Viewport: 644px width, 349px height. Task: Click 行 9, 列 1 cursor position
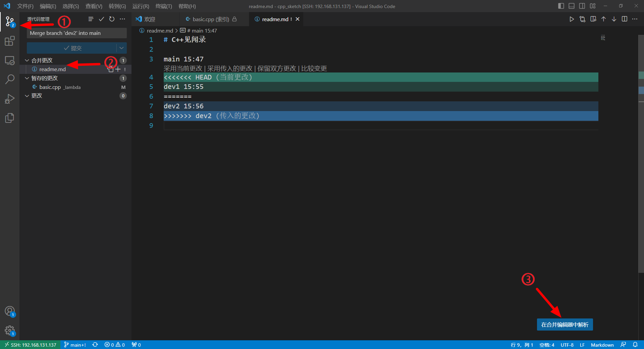tap(522, 345)
